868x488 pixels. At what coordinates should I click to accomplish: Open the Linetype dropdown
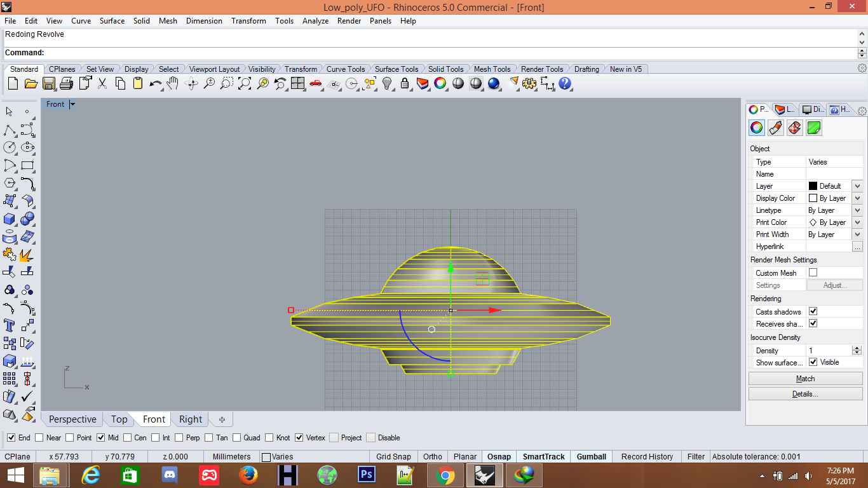(x=857, y=210)
